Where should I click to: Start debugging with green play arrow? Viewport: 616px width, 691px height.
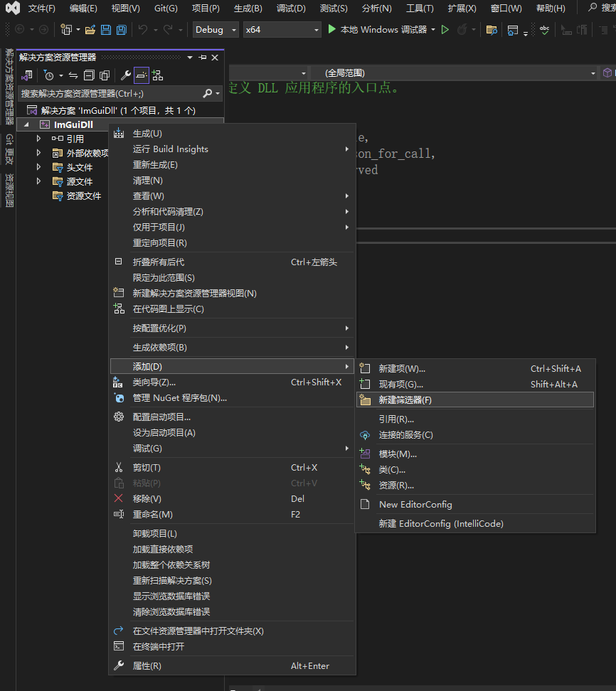pyautogui.click(x=332, y=30)
